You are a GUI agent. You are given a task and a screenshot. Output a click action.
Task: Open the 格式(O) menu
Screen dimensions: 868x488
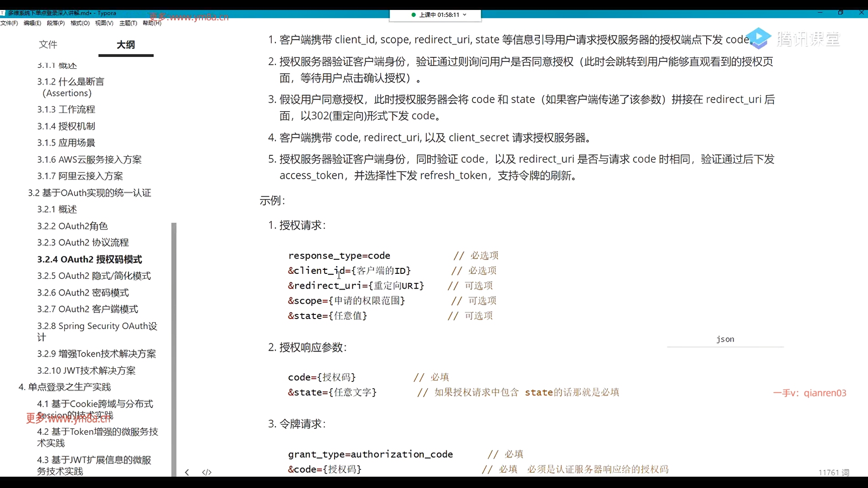point(80,23)
